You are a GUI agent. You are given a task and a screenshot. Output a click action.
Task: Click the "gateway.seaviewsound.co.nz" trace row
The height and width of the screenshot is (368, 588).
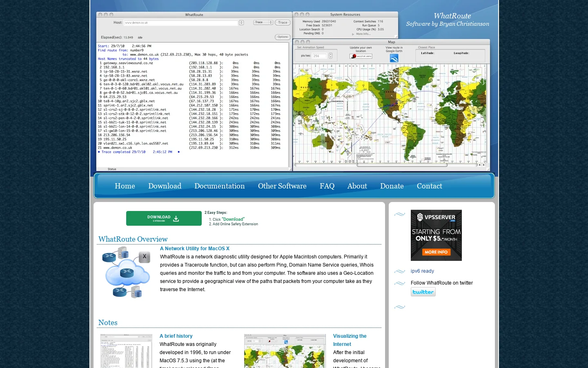[x=189, y=63]
